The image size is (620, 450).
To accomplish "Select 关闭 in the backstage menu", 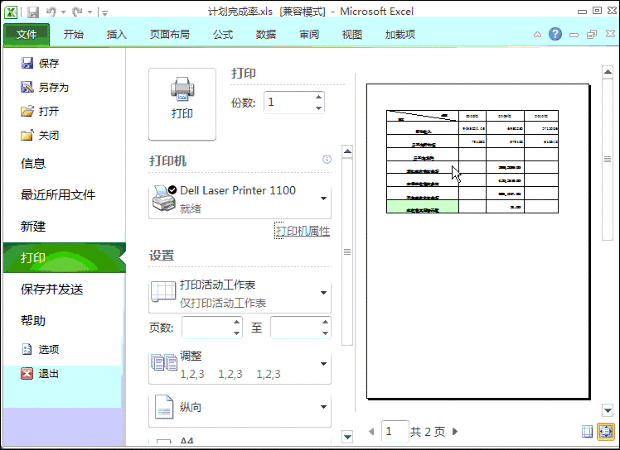I will (x=40, y=136).
